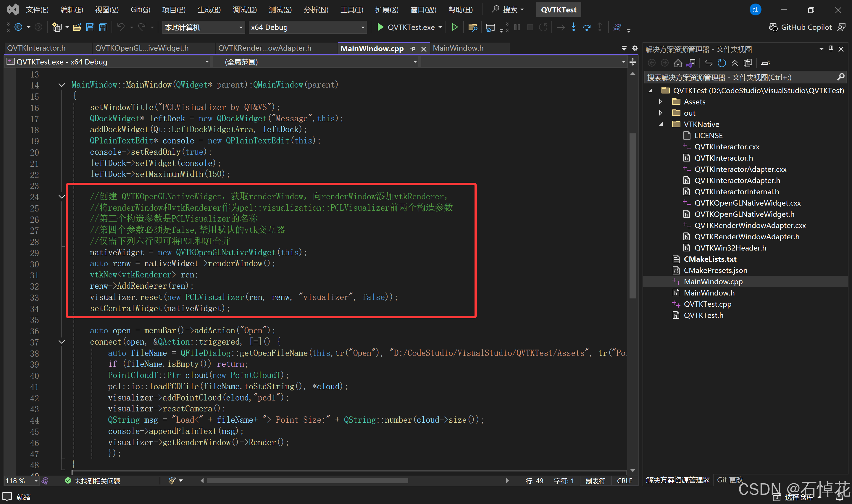852x504 pixels.
Task: Restart the debugging session
Action: pos(543,27)
